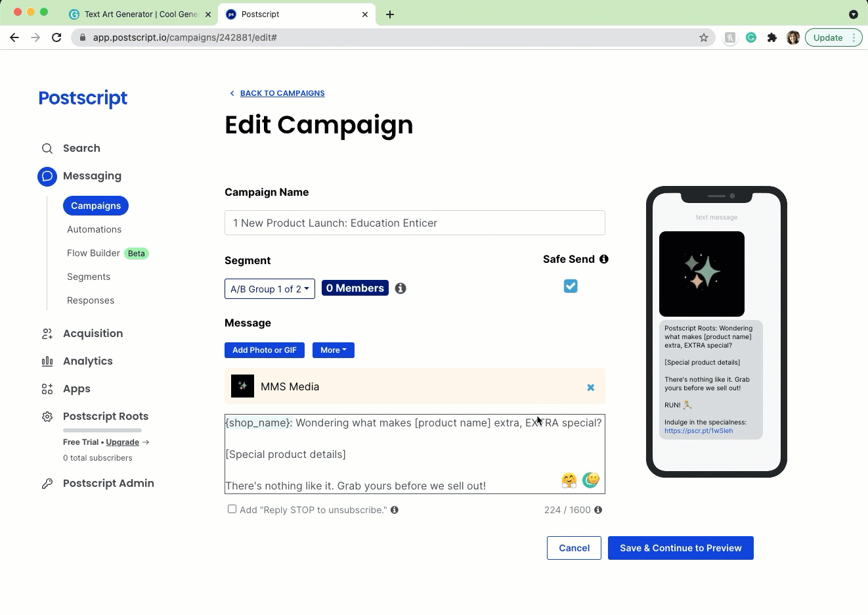This screenshot has height=615, width=868.
Task: Go to Campaigns in sidebar
Action: click(x=96, y=206)
